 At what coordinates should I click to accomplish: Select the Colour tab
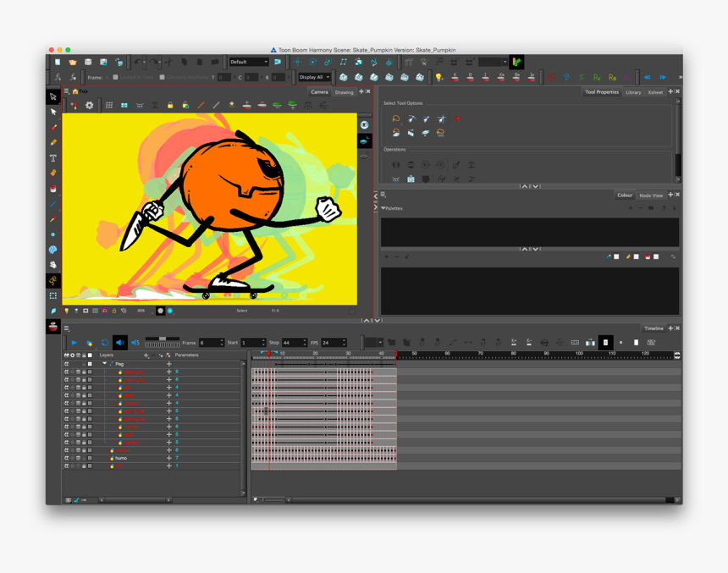[625, 195]
